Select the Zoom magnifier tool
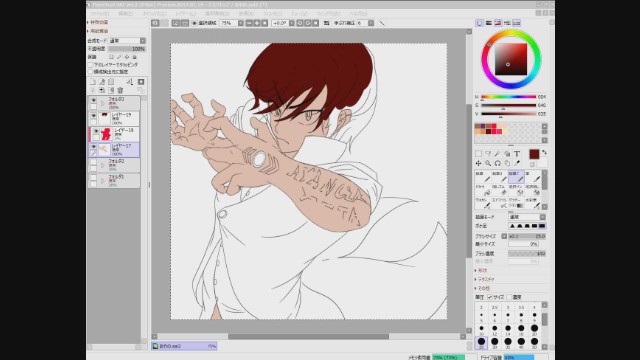Viewport: 640px width, 360px height. 488,163
